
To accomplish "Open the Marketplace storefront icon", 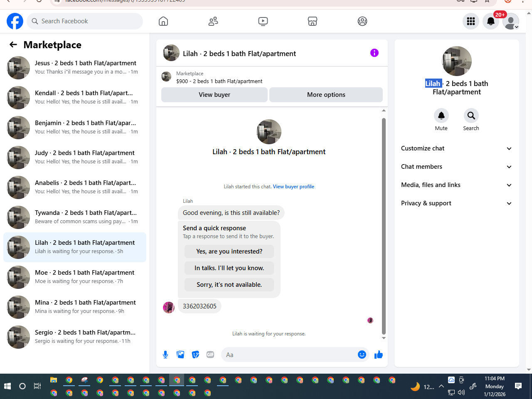I will [313, 21].
